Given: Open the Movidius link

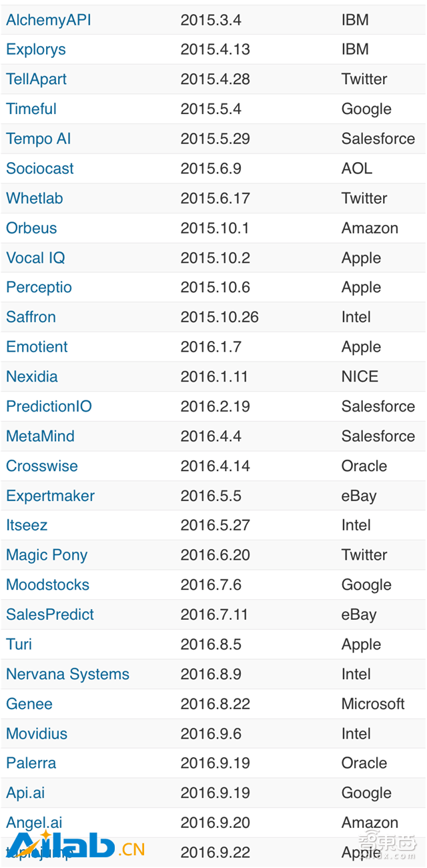Looking at the screenshot, I should [x=37, y=734].
